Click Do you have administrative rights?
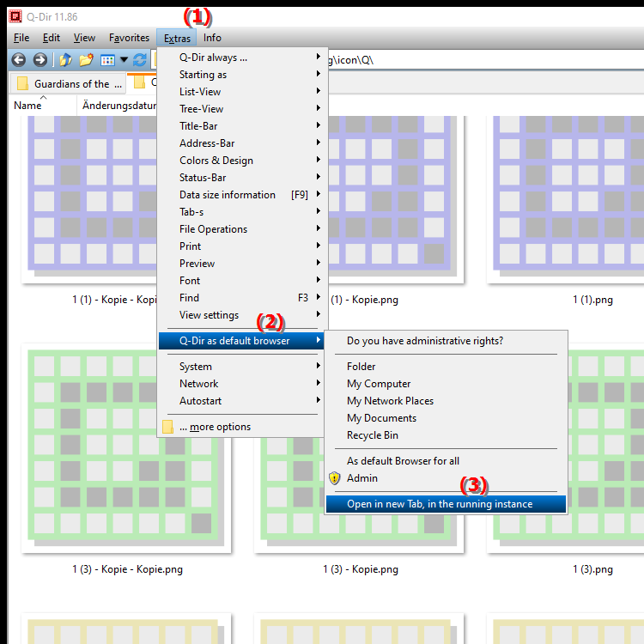This screenshot has width=644, height=644. point(446,341)
